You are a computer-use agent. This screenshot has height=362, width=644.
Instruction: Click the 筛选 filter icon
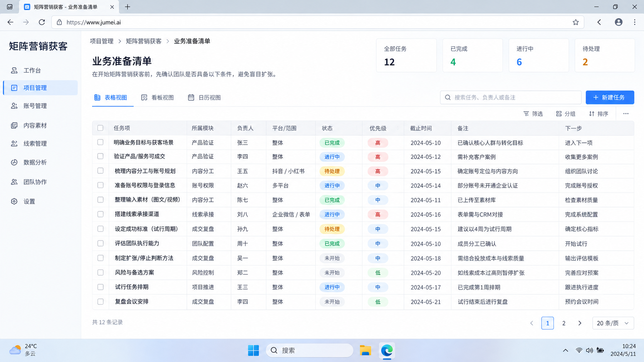526,113
